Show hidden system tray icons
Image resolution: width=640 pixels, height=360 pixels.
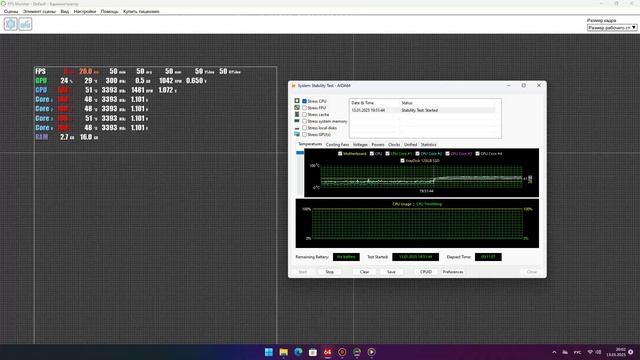(554, 352)
